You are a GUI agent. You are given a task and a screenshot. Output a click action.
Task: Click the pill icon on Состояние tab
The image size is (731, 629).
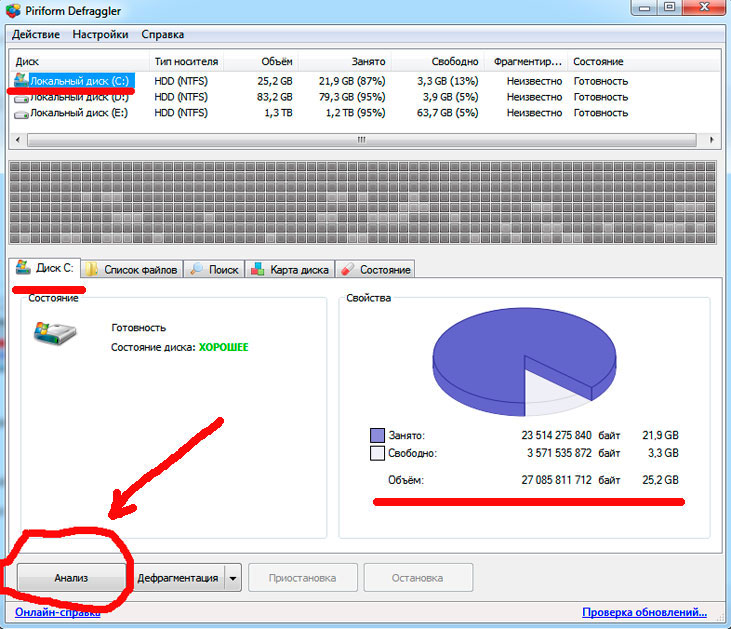point(348,269)
